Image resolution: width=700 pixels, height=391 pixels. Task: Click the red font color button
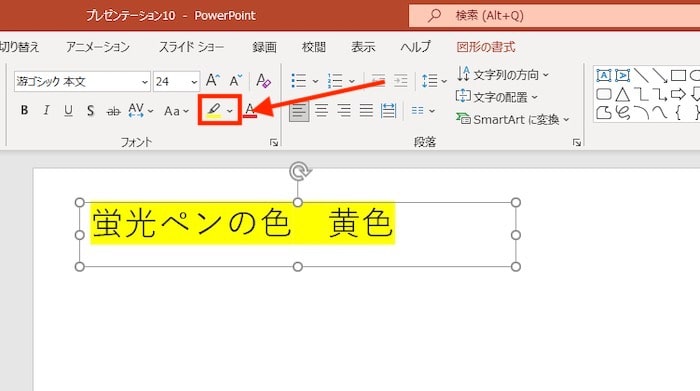[250, 110]
